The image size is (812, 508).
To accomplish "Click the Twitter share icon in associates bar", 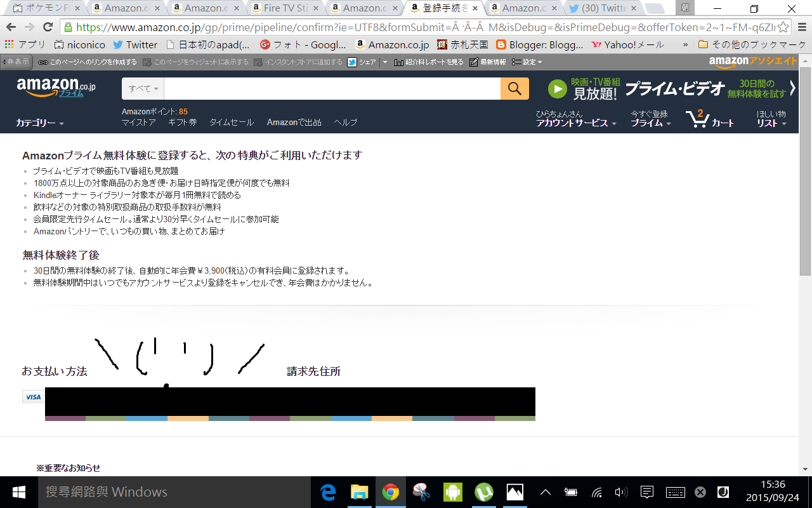I will (352, 62).
